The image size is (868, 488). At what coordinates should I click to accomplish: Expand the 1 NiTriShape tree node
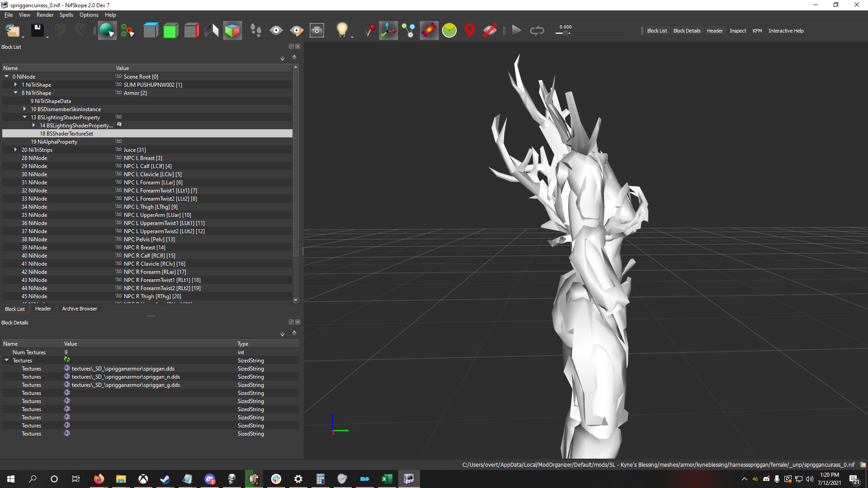coord(16,84)
